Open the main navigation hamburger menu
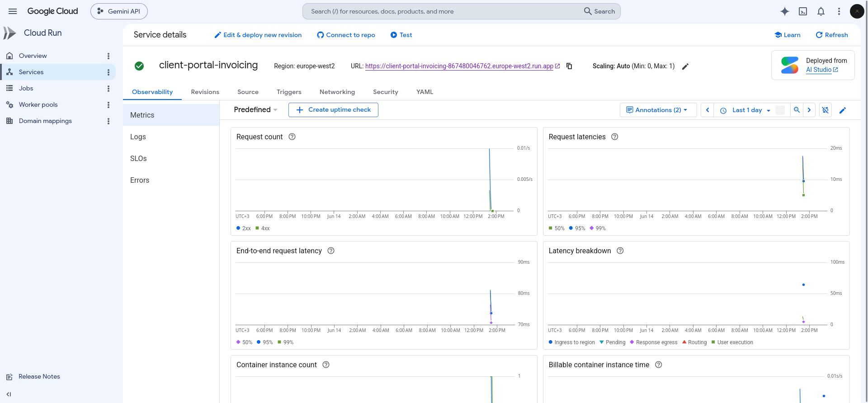 point(13,11)
